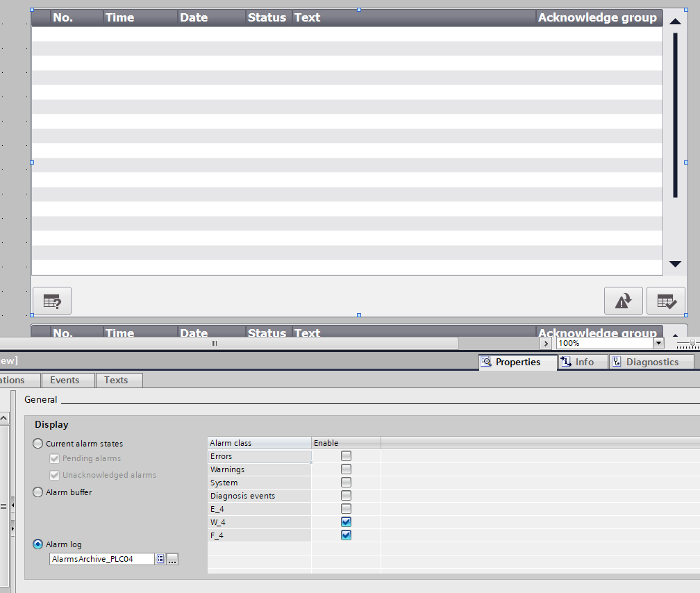Click the Enable column header in the table

tap(346, 443)
